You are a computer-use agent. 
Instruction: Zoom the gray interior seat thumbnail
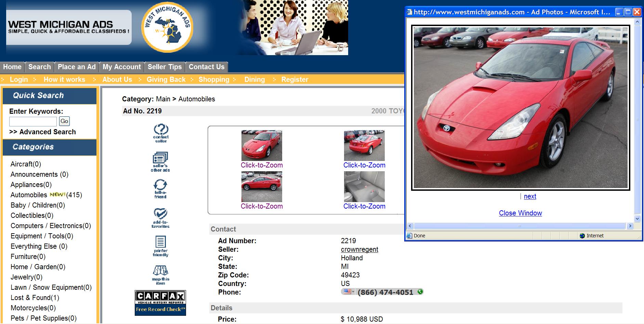364,187
